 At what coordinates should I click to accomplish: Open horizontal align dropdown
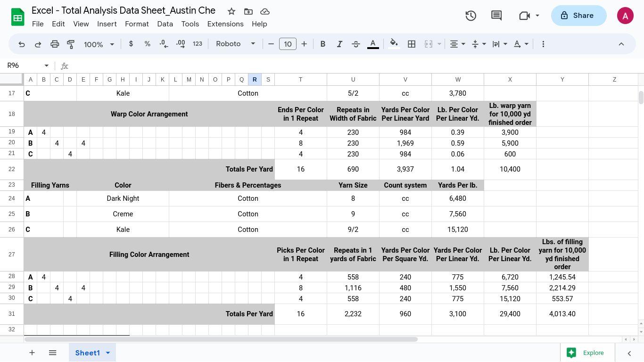tap(457, 44)
